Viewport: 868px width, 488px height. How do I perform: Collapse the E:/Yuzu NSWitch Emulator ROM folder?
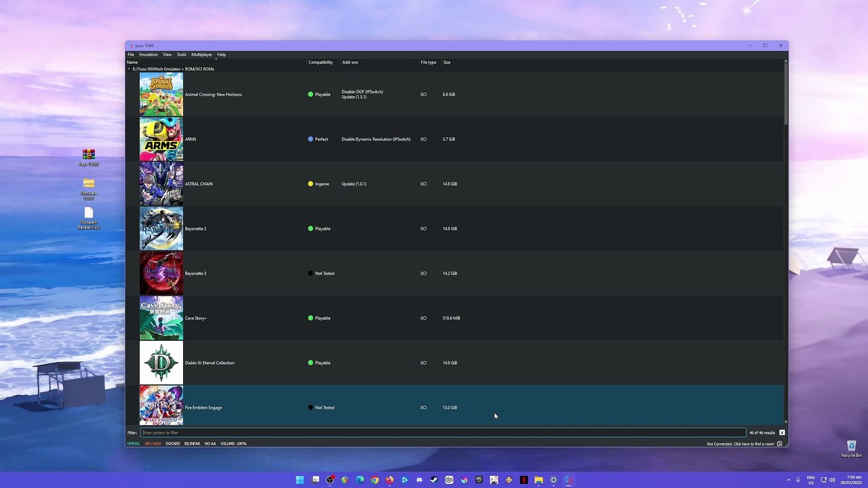point(128,69)
